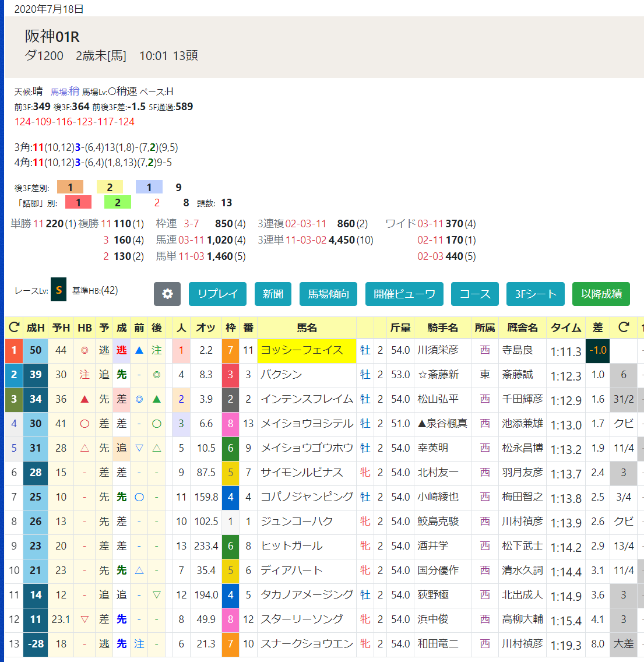Screen dimensions: 644x662
Task: Click the blue finish position 2 badge
Action: click(14, 375)
